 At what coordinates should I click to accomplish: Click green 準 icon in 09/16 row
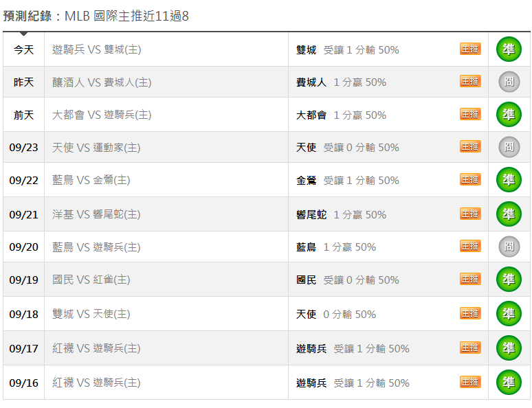pyautogui.click(x=509, y=382)
